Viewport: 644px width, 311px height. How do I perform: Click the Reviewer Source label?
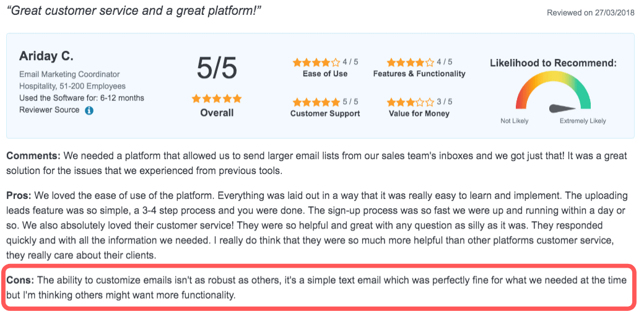(50, 110)
